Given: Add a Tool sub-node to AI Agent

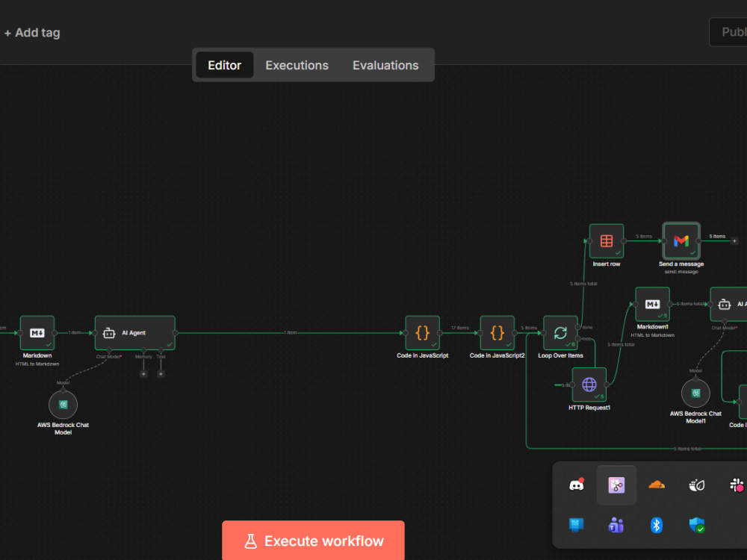Looking at the screenshot, I should (161, 374).
